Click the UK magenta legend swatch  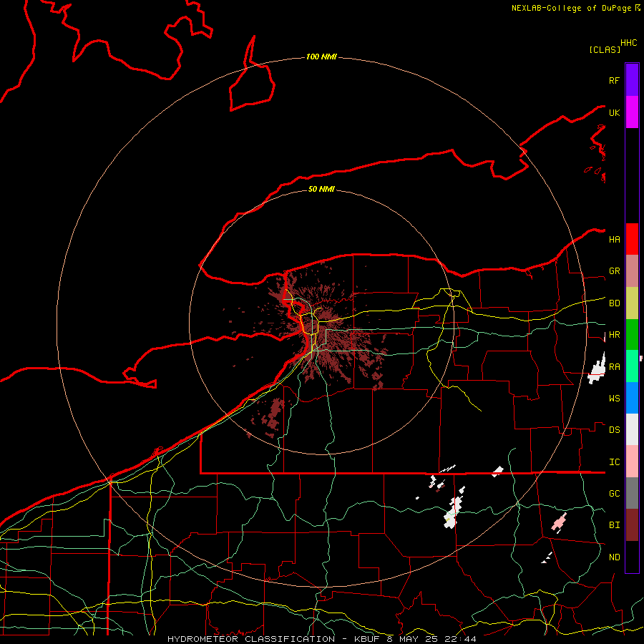pyautogui.click(x=632, y=112)
